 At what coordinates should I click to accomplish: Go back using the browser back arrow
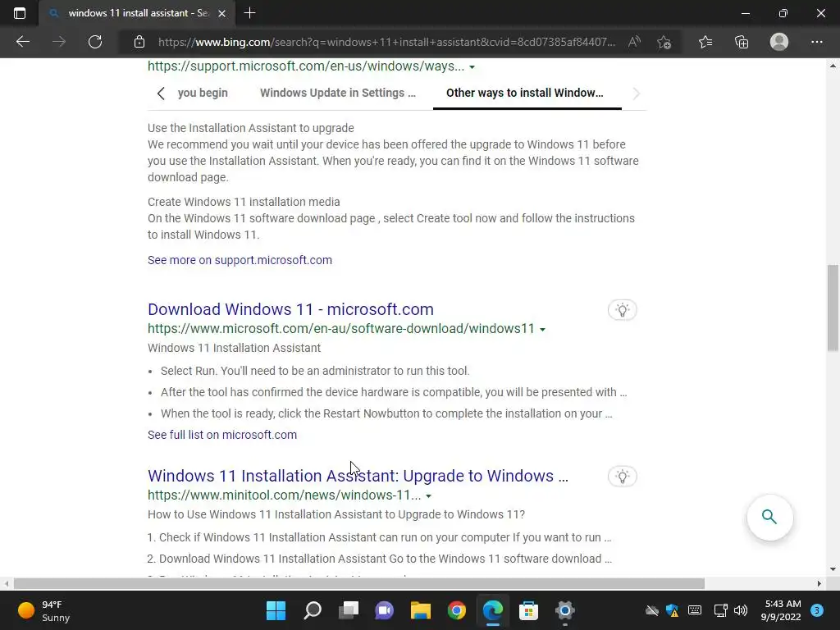point(22,42)
